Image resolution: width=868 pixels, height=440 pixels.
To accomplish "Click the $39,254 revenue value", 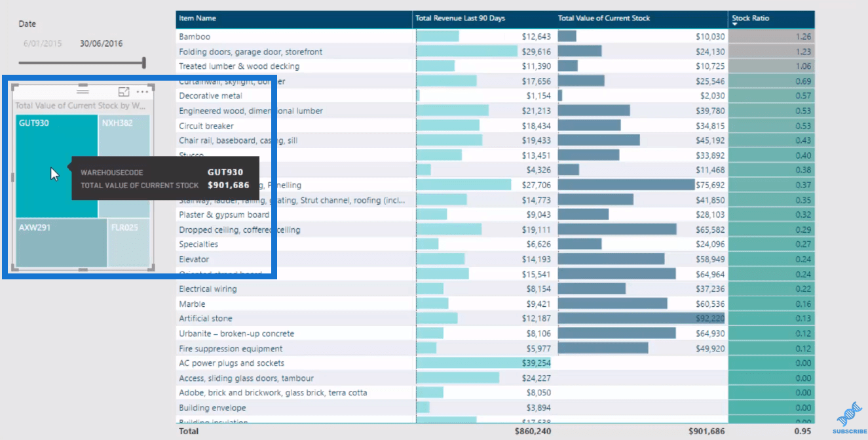I will [x=536, y=363].
